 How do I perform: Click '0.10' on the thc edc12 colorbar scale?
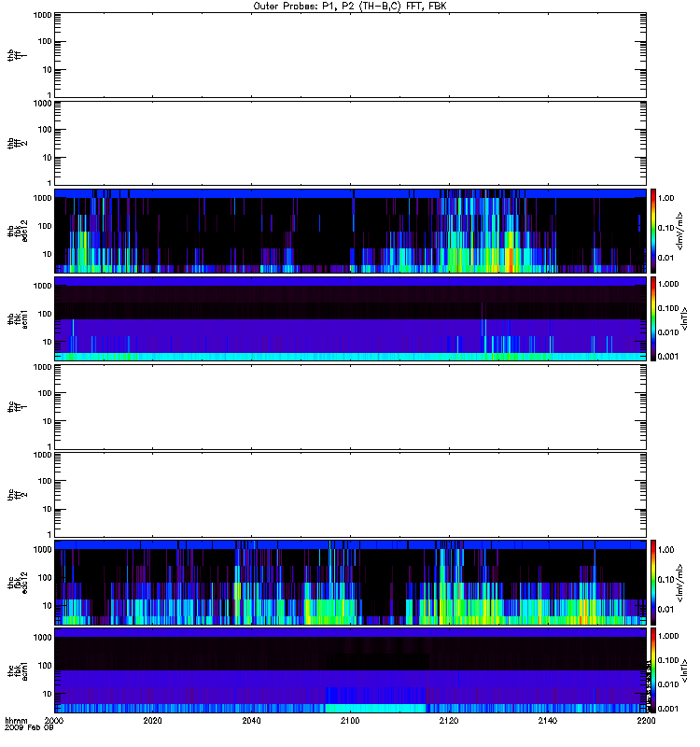coord(665,580)
